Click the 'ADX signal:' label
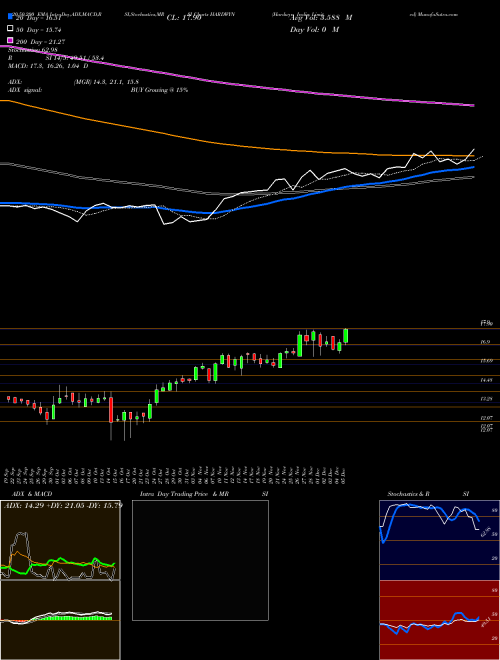 [x=25, y=90]
